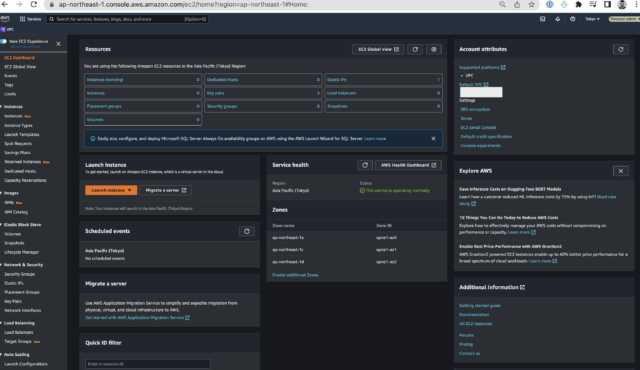The height and width of the screenshot is (370, 640).
Task: Refresh the Scheduled events panel
Action: click(x=247, y=231)
